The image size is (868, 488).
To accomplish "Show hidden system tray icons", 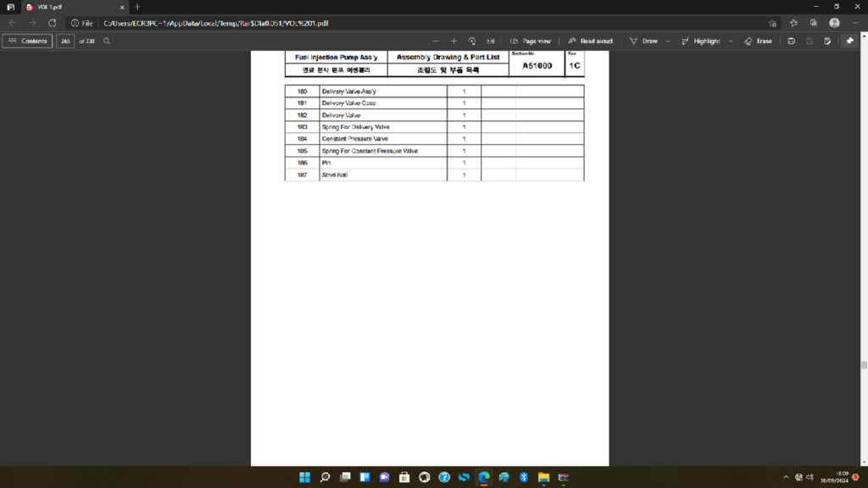I will click(x=786, y=477).
